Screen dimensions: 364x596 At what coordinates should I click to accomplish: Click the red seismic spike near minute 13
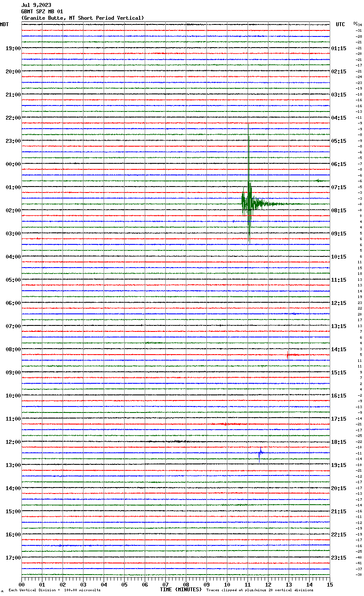(287, 355)
